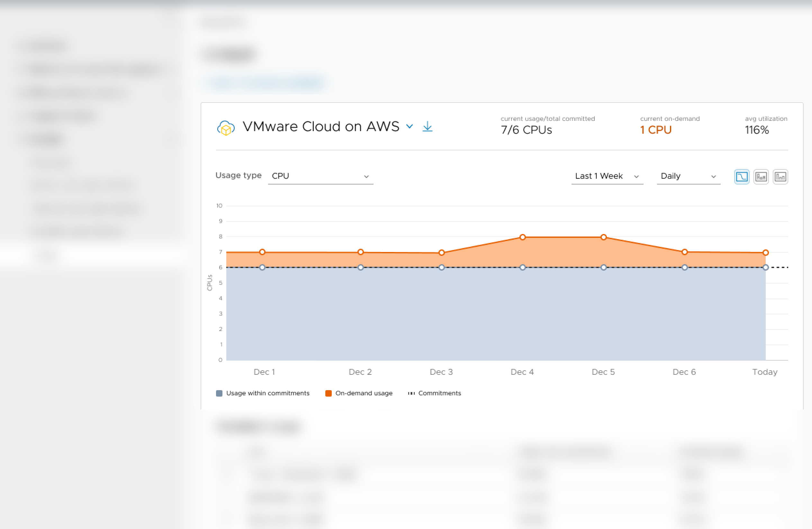Click the commitment data point for Dec 3

(441, 267)
